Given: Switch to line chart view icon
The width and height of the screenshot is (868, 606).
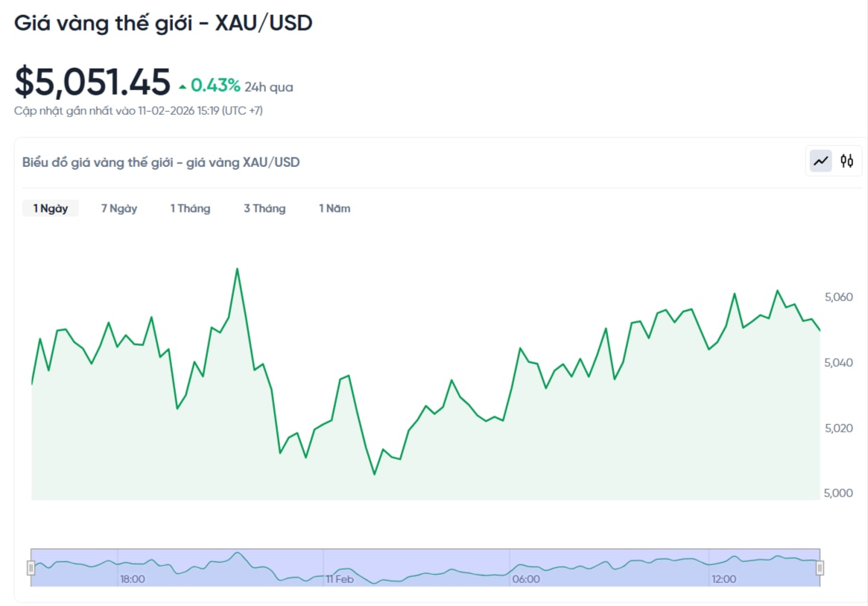Looking at the screenshot, I should pos(820,161).
